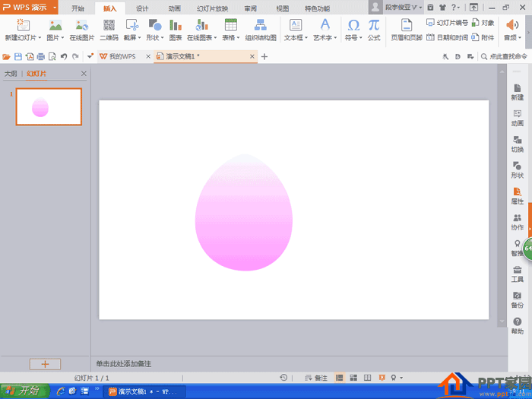
Task: Select slide 1 thumbnail
Action: pos(49,106)
